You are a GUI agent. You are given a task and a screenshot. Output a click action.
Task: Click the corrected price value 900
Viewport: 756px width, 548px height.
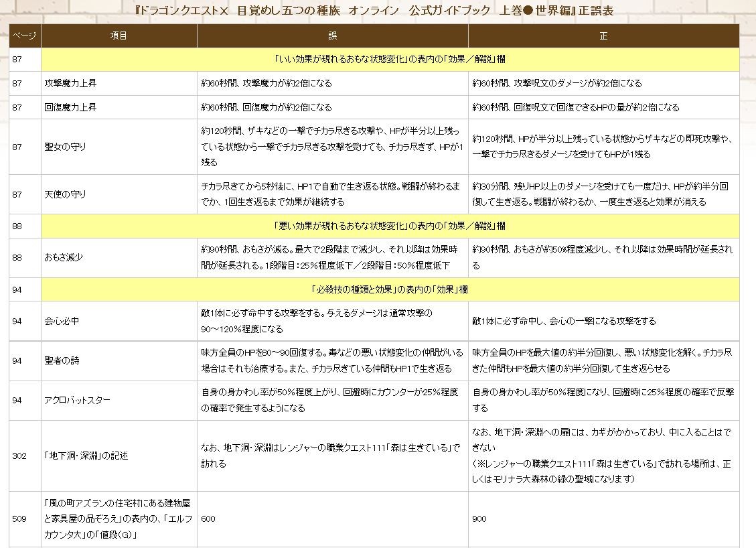(479, 519)
